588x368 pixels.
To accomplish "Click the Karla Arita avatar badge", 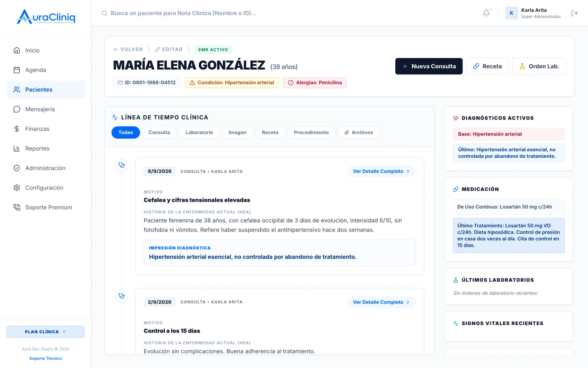I will (511, 13).
